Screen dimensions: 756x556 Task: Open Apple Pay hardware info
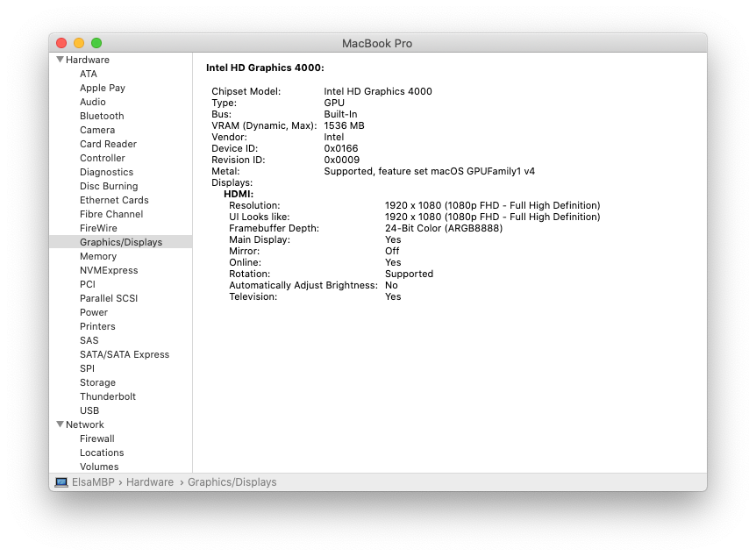coord(103,88)
